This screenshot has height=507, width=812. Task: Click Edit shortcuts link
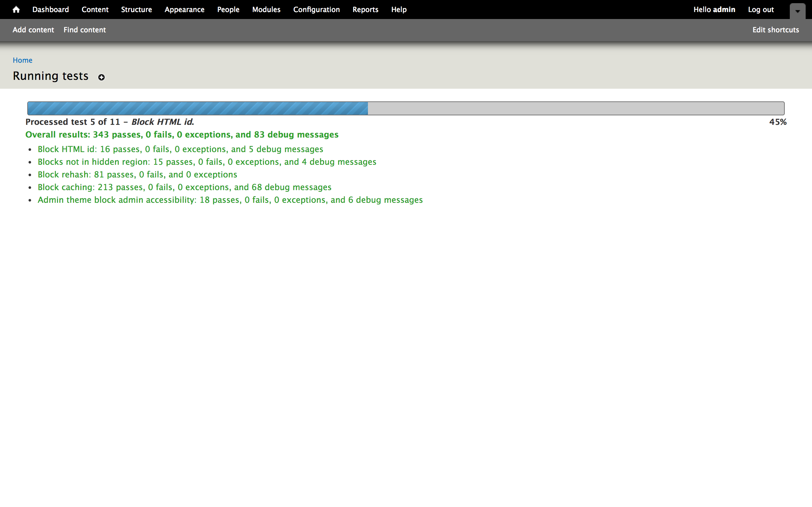point(776,30)
